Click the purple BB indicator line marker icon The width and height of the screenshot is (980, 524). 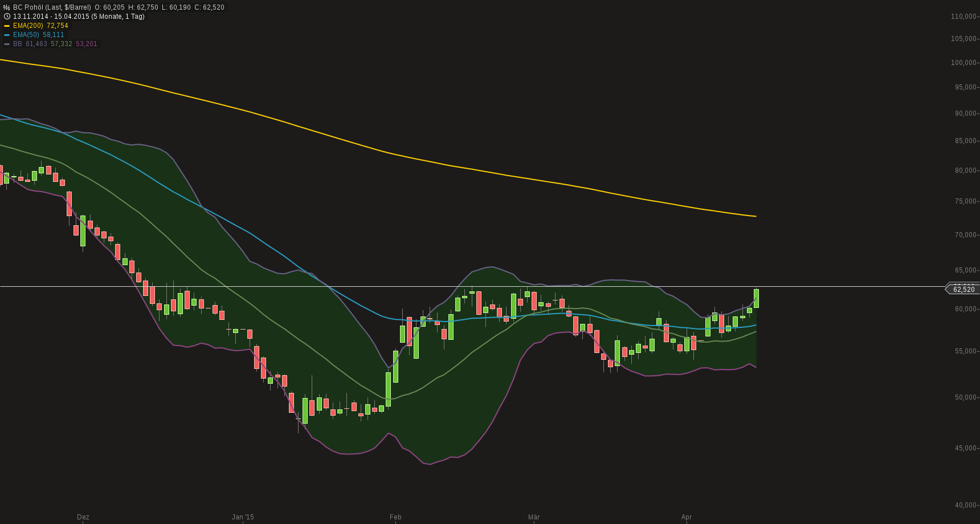[8, 44]
